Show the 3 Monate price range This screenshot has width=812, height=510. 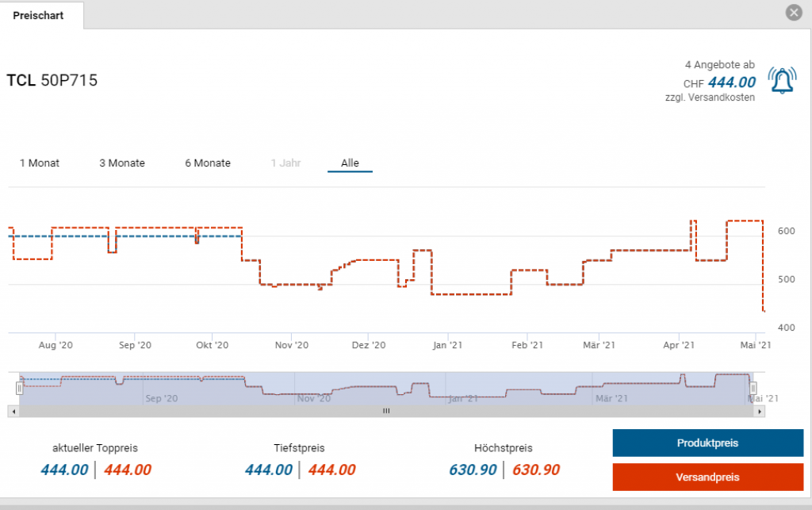[122, 163]
